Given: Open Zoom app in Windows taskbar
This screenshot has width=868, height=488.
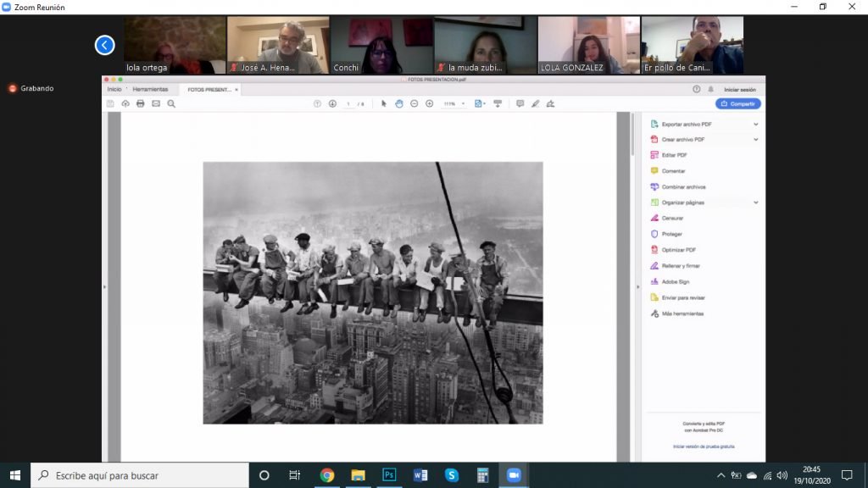Looking at the screenshot, I should point(513,474).
